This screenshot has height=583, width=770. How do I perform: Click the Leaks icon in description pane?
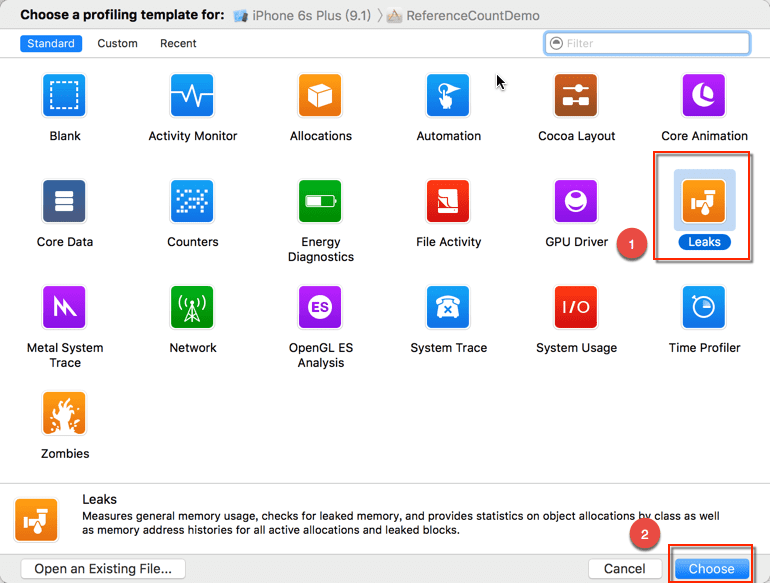pos(36,520)
